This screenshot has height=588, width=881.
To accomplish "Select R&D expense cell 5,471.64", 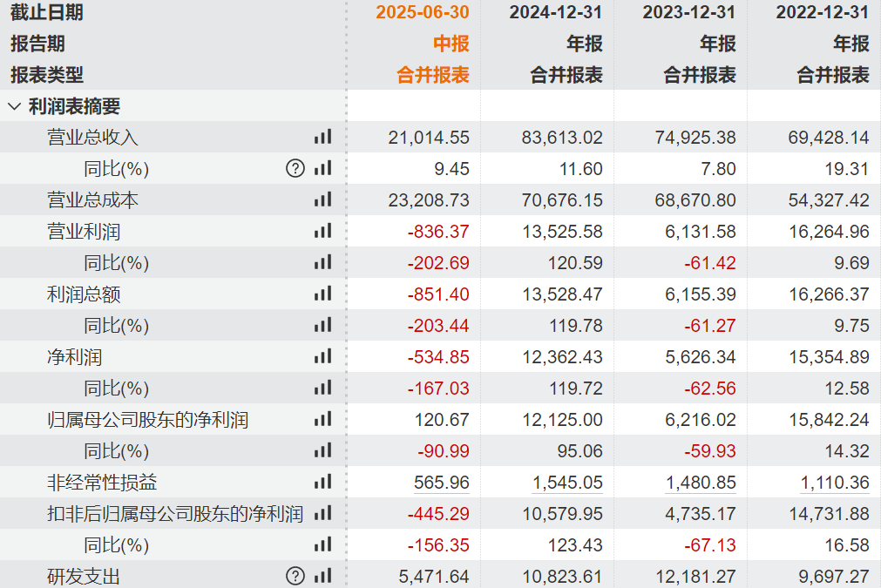I will (x=434, y=577).
